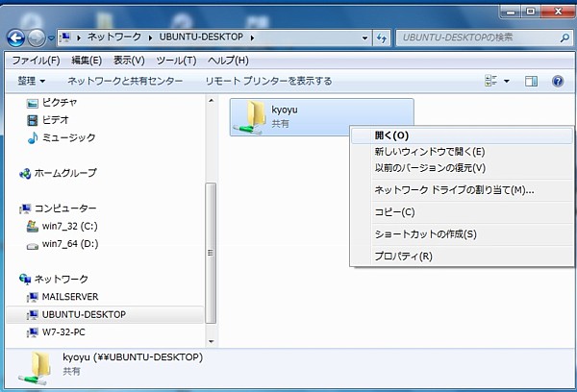The height and width of the screenshot is (392, 577).
Task: Click kyoyu (¥¥UBUNTU-DESKTOP) details text
Action: pos(133,357)
